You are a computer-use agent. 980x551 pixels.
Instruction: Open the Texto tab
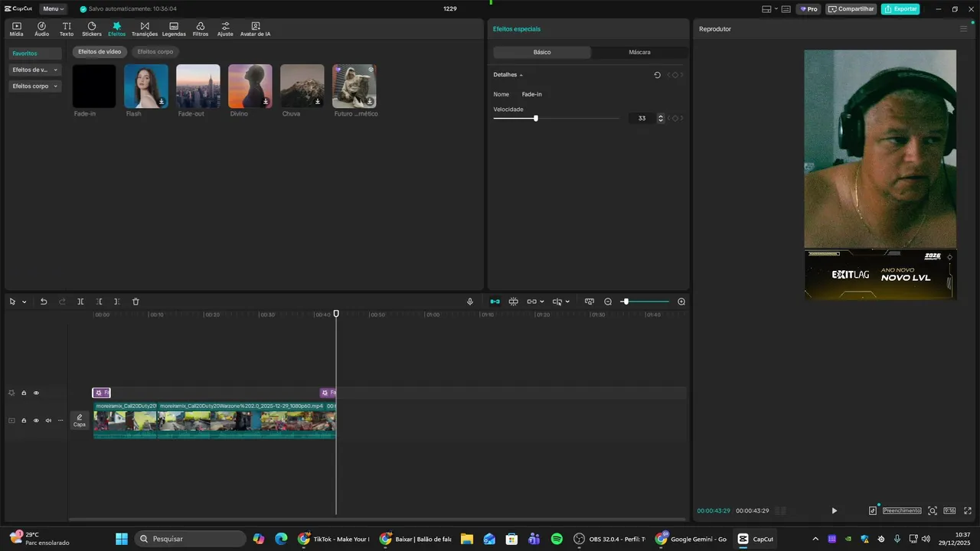click(x=67, y=29)
